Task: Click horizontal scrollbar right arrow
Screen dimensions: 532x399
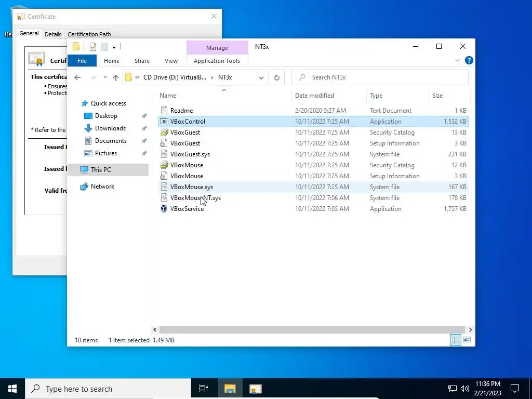Action: pyautogui.click(x=470, y=329)
